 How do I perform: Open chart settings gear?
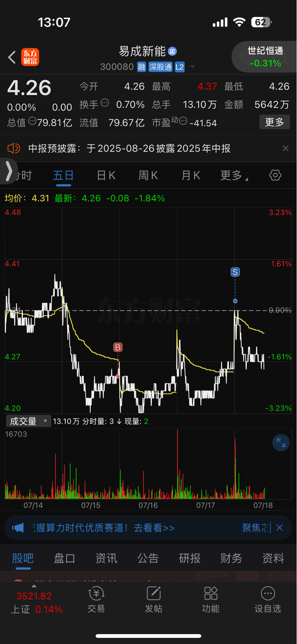pos(275,175)
